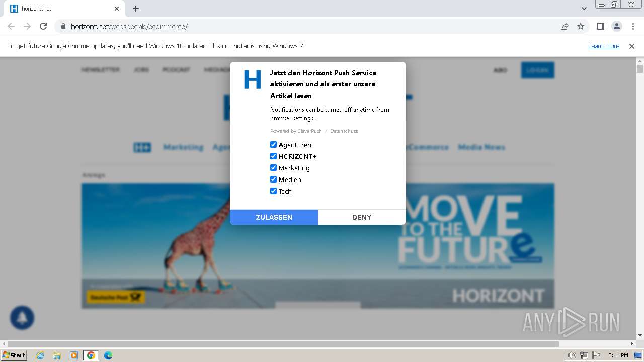Uncheck the Tech checkbox
This screenshot has height=362, width=644.
coord(273,191)
